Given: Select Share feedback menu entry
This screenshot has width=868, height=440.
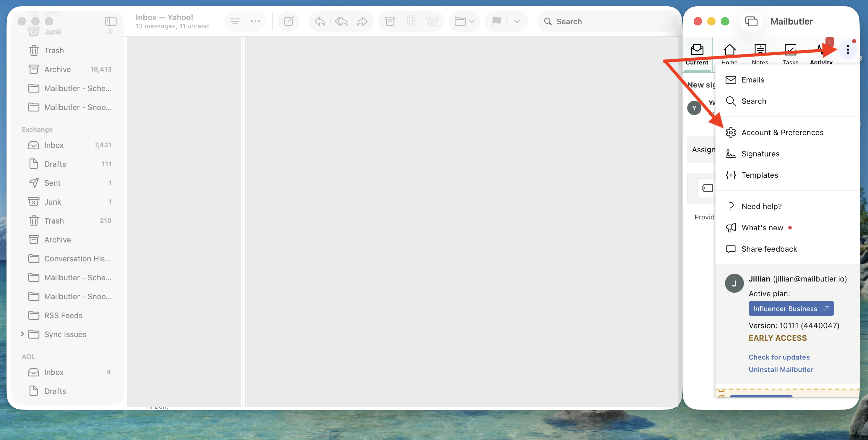Looking at the screenshot, I should (x=787, y=249).
